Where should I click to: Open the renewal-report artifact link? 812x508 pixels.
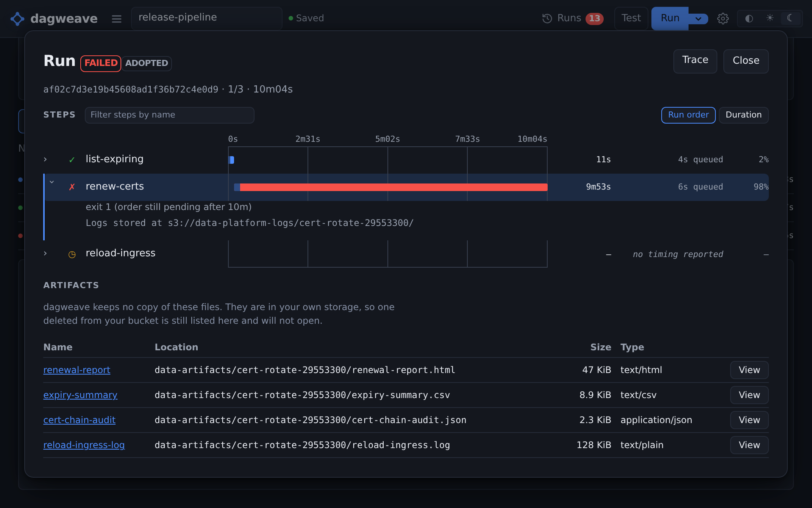[x=77, y=370]
